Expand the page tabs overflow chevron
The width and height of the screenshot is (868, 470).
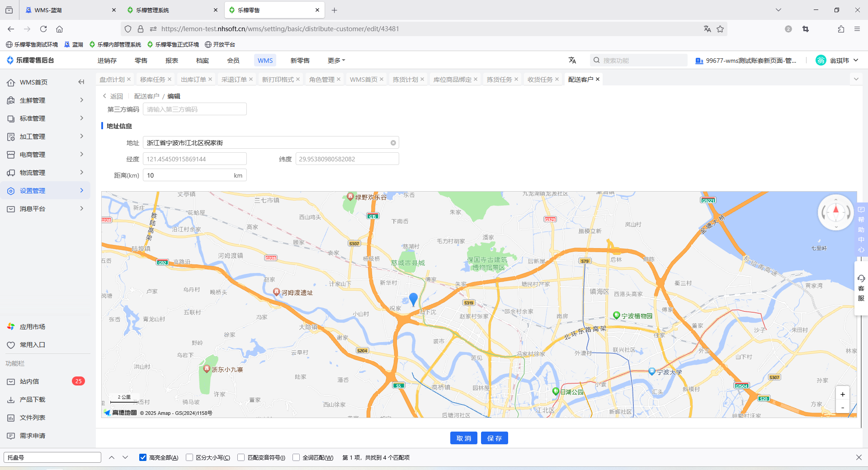[x=856, y=79]
